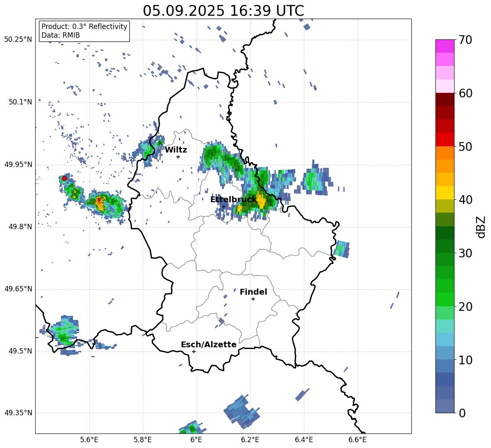This screenshot has height=448, width=491.
Task: Click the colorbar label 10
Action: 465,360
